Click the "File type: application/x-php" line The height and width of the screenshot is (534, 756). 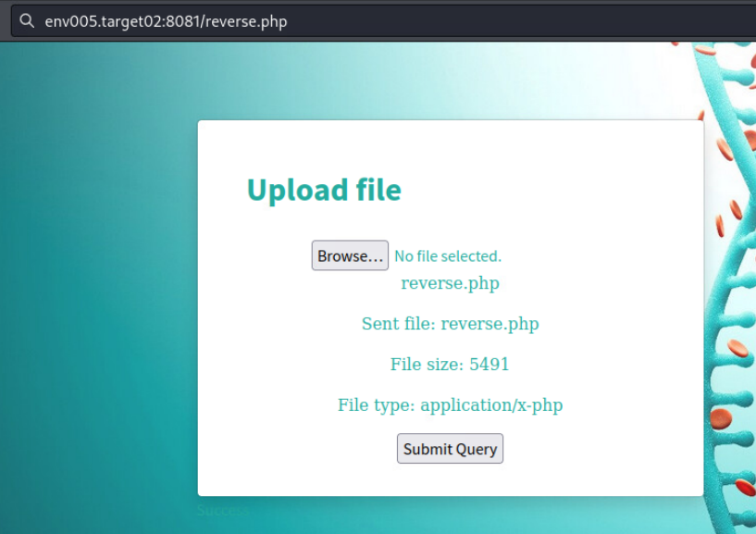pyautogui.click(x=450, y=405)
